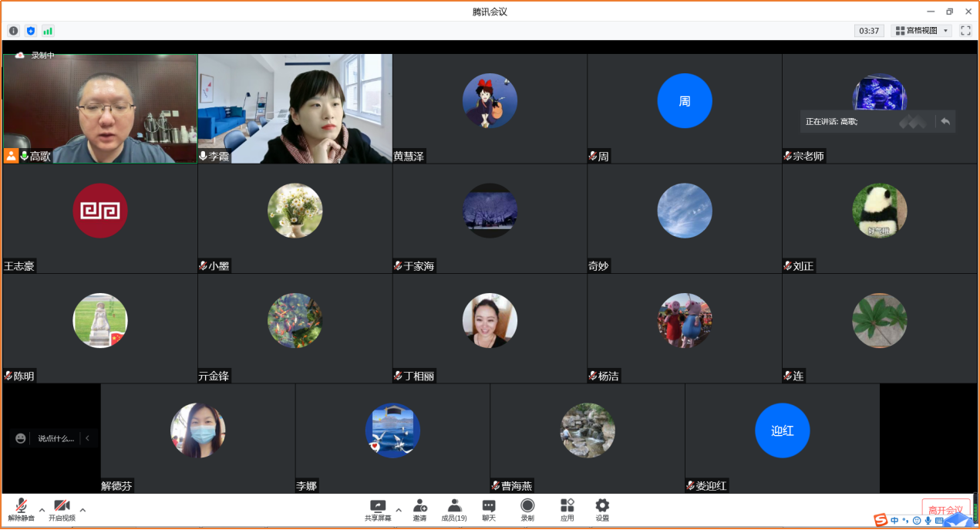Click the emoji reaction icon
This screenshot has height=530, width=980.
pos(20,438)
